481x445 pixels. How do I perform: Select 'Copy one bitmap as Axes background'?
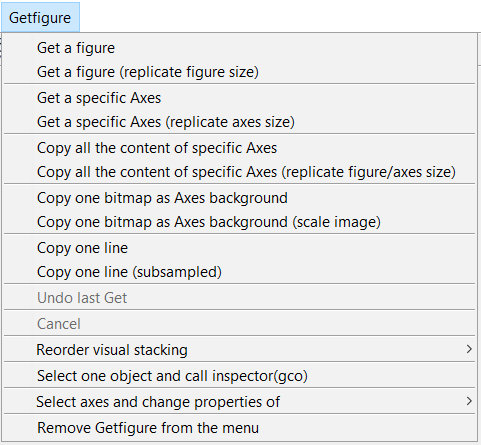click(240, 198)
